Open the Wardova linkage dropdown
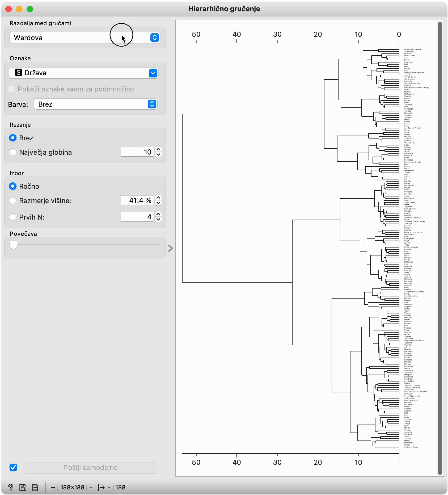The image size is (448, 495). point(84,37)
